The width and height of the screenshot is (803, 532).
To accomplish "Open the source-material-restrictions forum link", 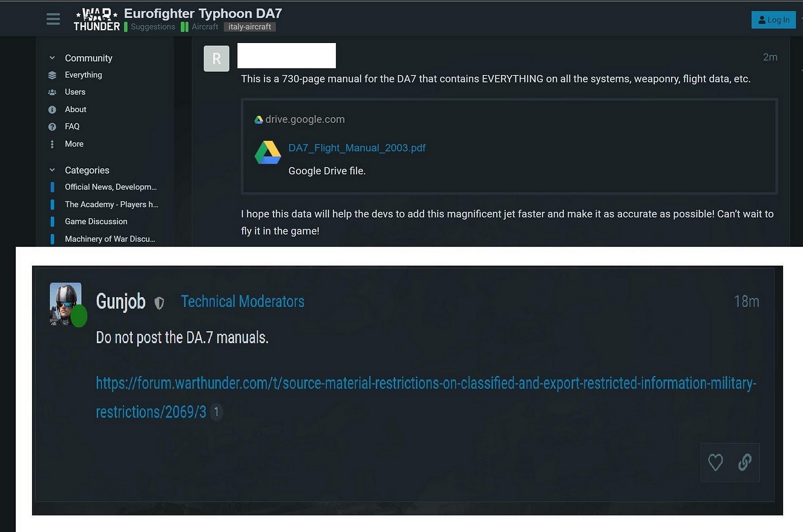I will coord(426,398).
